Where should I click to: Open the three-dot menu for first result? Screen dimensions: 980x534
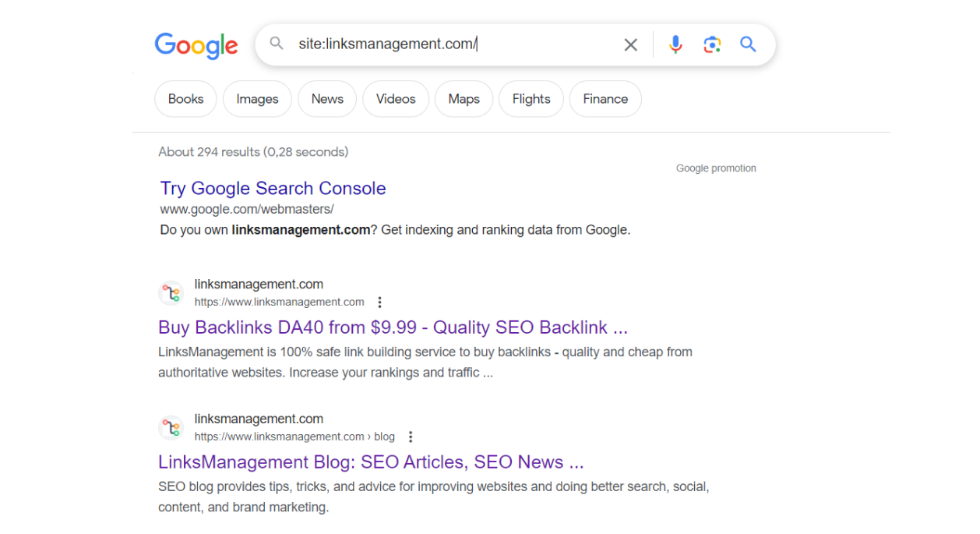379,302
